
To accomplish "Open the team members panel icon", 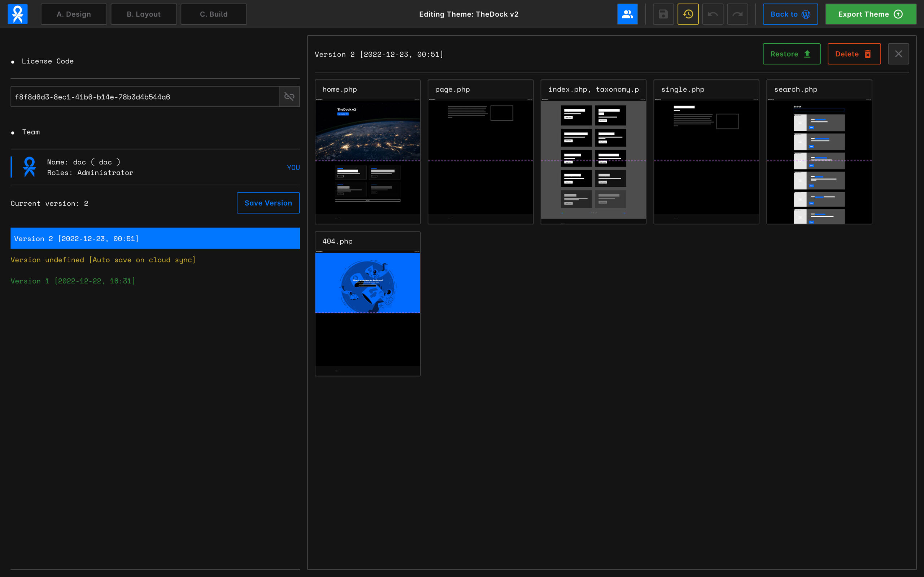I will click(x=627, y=14).
